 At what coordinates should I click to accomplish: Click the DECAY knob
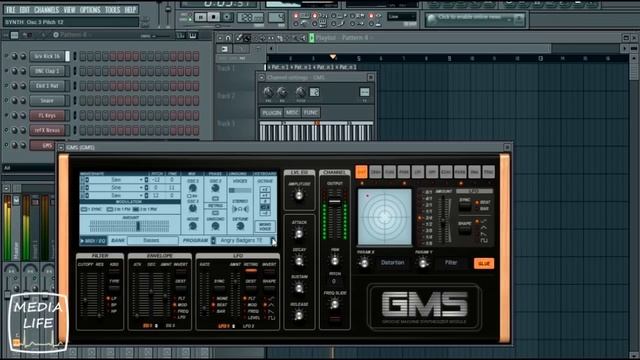[299, 260]
